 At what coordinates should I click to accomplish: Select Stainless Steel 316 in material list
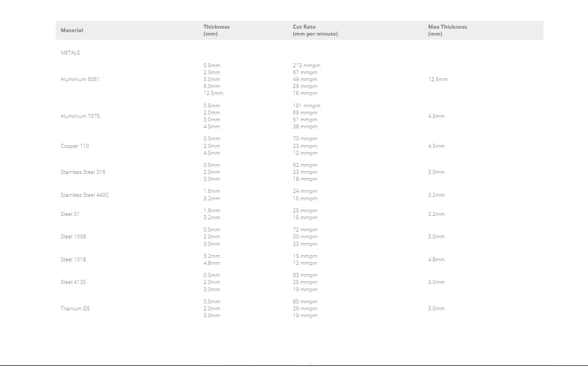[83, 172]
